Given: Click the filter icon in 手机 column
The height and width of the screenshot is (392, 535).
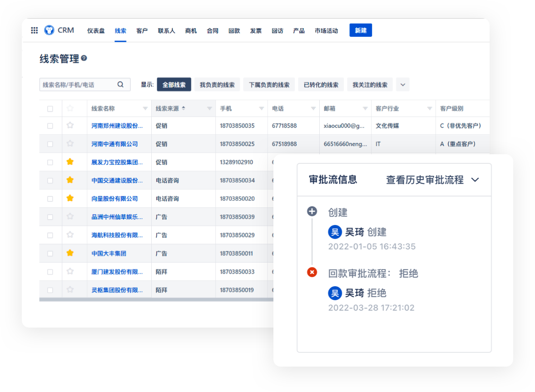Looking at the screenshot, I should tap(262, 108).
